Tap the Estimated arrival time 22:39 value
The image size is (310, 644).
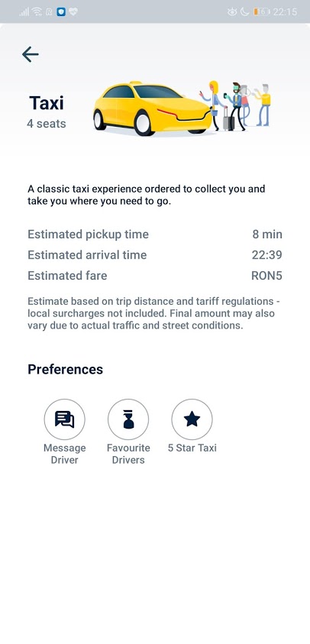[x=267, y=255]
